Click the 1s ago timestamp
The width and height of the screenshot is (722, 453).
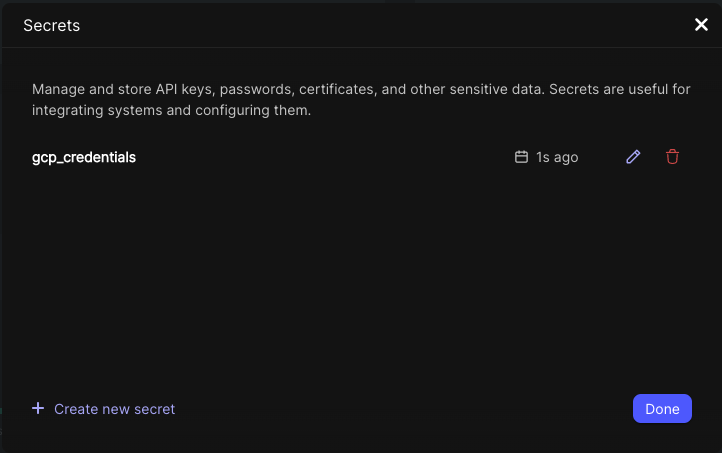pyautogui.click(x=557, y=157)
